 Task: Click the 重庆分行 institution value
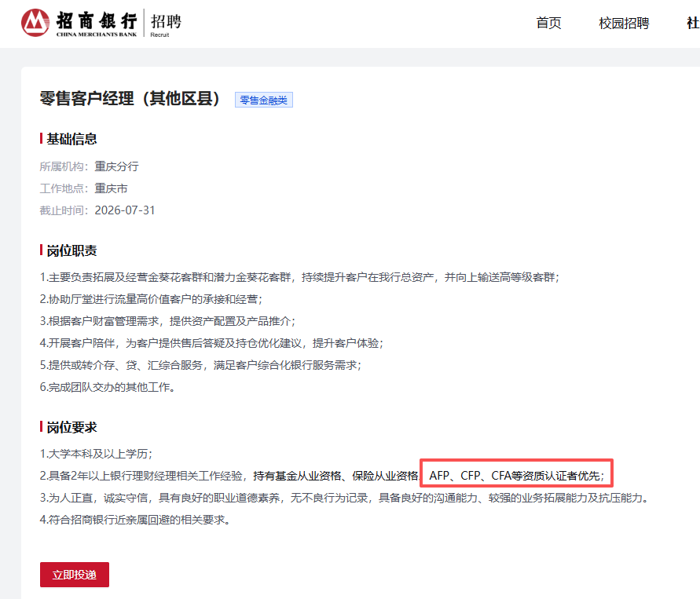[116, 166]
